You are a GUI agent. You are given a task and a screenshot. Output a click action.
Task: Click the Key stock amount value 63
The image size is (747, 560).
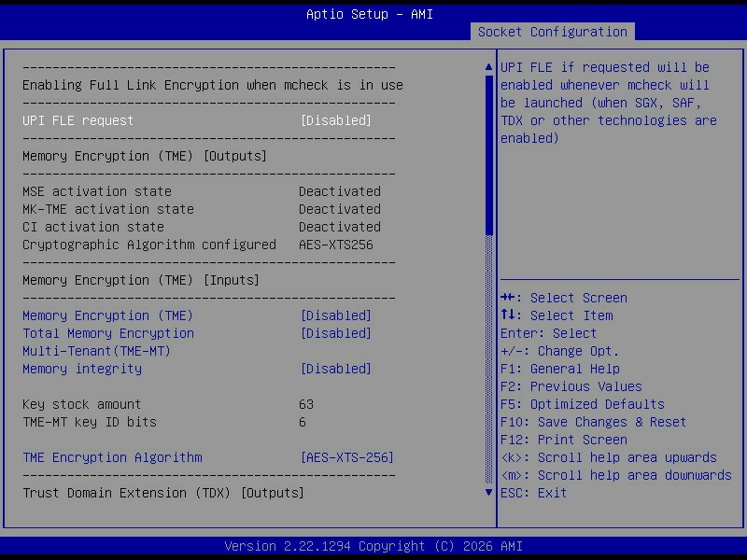pyautogui.click(x=306, y=404)
